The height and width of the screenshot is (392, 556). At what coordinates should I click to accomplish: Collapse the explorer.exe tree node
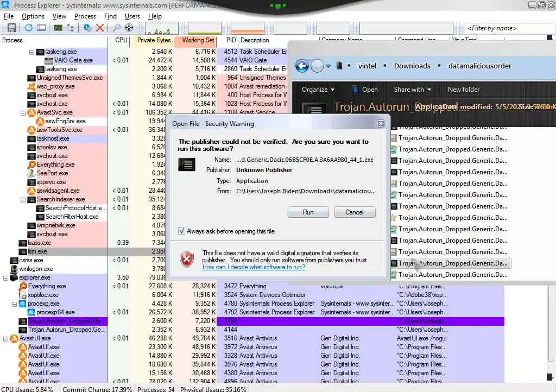tap(5, 278)
